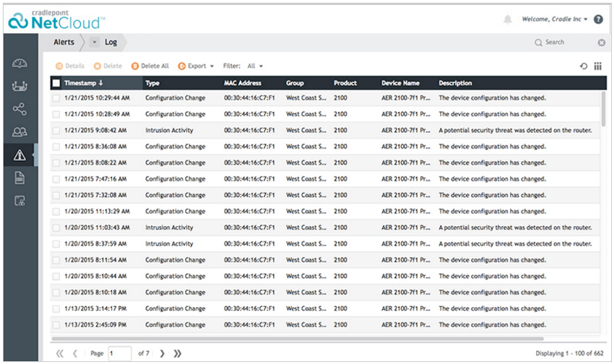This screenshot has height=364, width=614.
Task: Open the Welcome, Cradle Inc account menu
Action: point(555,19)
